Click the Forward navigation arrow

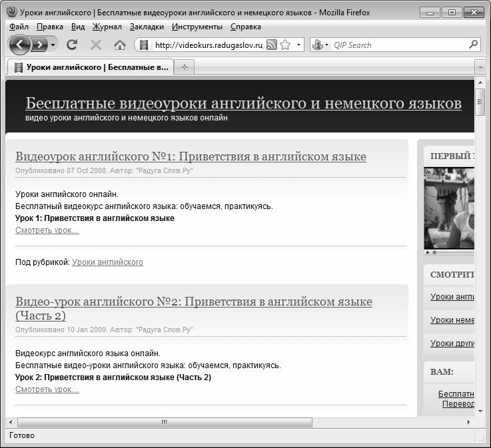[40, 45]
